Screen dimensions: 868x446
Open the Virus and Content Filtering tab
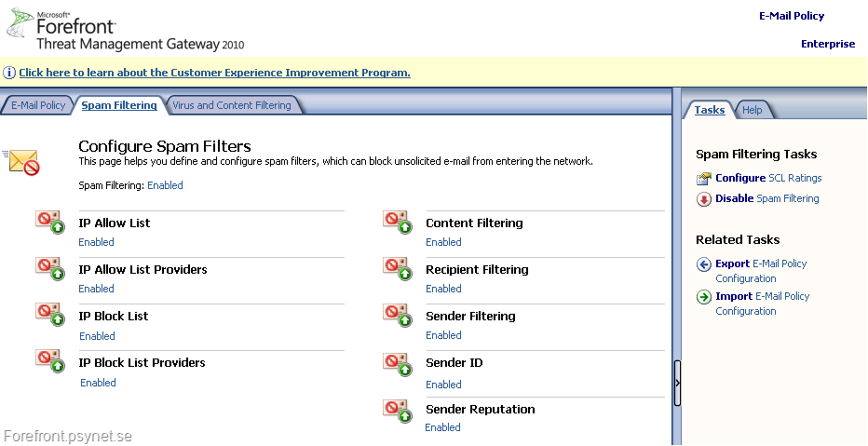[x=232, y=105]
